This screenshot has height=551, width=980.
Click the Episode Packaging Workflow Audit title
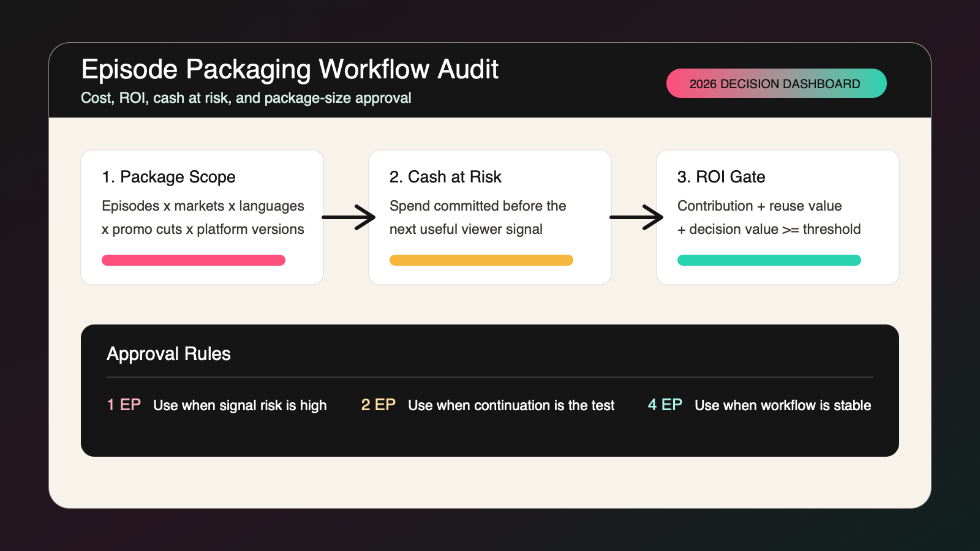[290, 70]
